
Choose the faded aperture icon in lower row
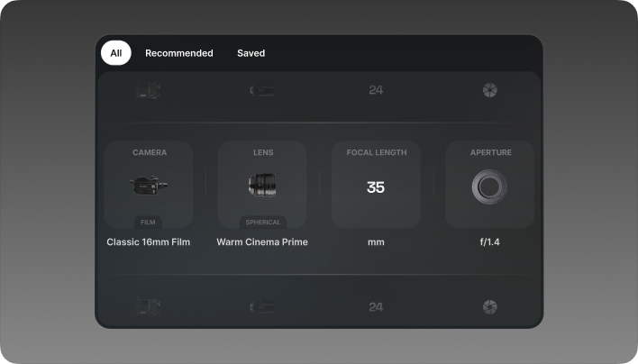click(x=489, y=307)
